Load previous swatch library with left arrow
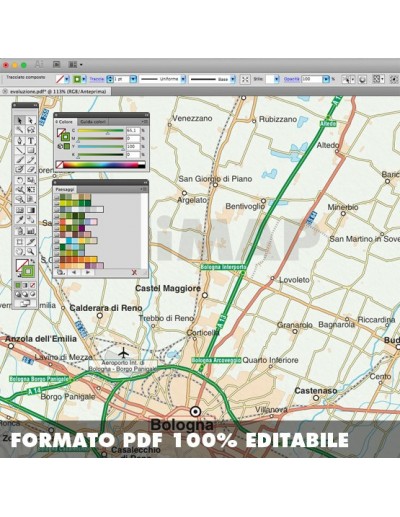Viewport: 400px width, 517px height. click(x=74, y=272)
